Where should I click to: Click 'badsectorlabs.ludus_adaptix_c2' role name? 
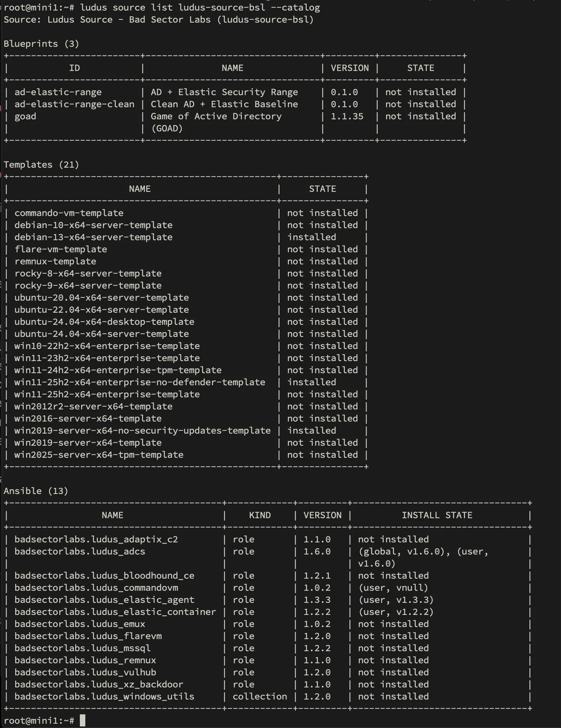tap(96, 540)
